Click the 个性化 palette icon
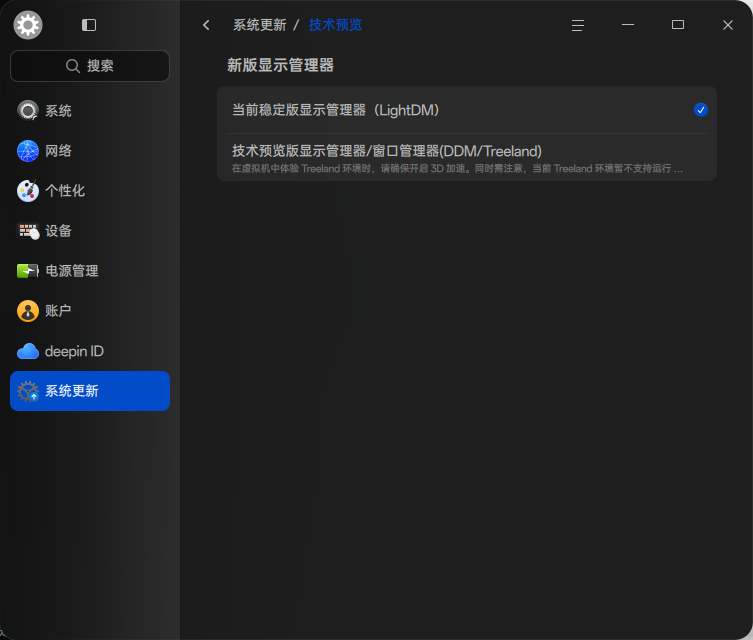The height and width of the screenshot is (640, 753). coord(28,191)
